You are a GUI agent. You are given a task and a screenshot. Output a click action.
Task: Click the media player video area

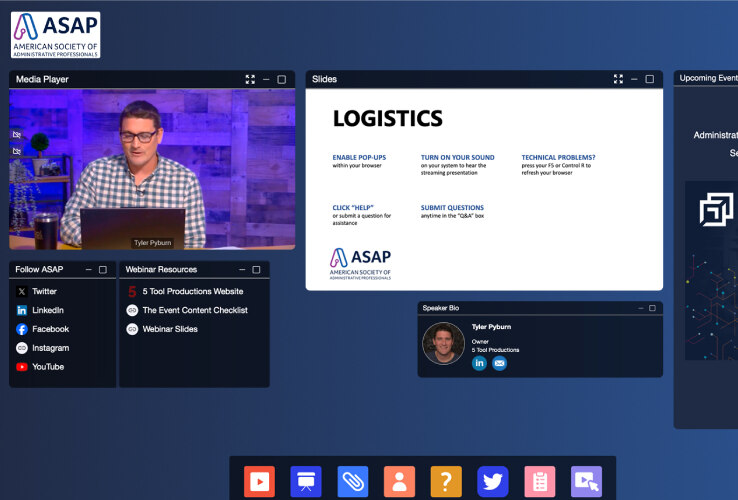point(152,169)
